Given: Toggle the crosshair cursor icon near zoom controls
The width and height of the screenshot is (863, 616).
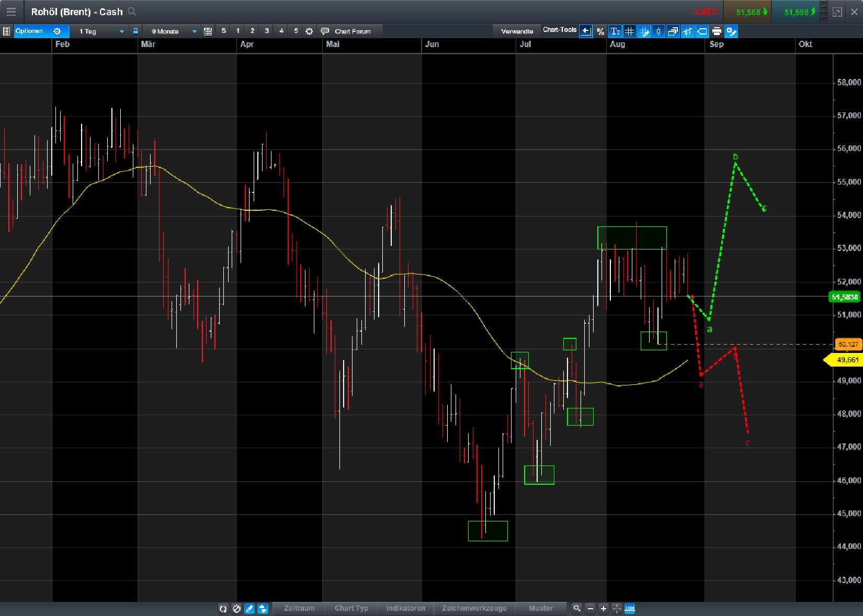Looking at the screenshot, I should 616,608.
